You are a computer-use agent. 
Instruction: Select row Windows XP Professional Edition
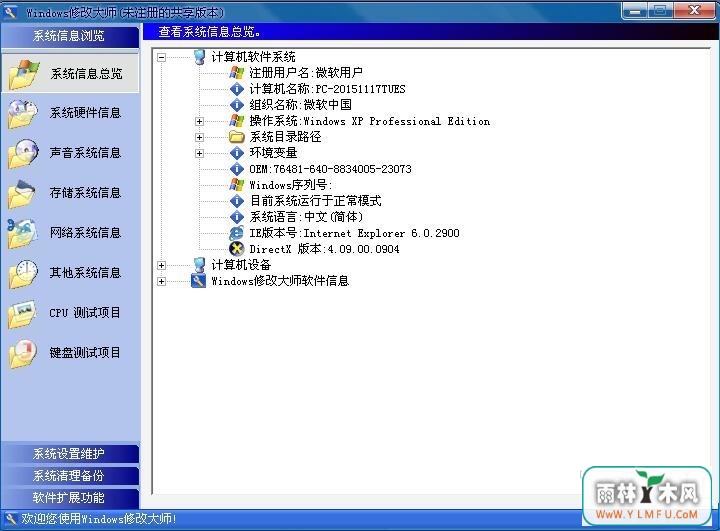370,121
